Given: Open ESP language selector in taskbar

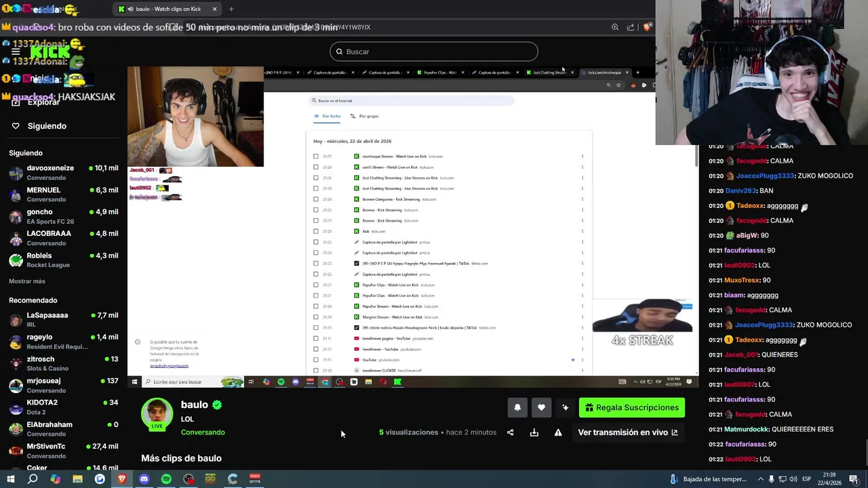Looking at the screenshot, I should 807,479.
